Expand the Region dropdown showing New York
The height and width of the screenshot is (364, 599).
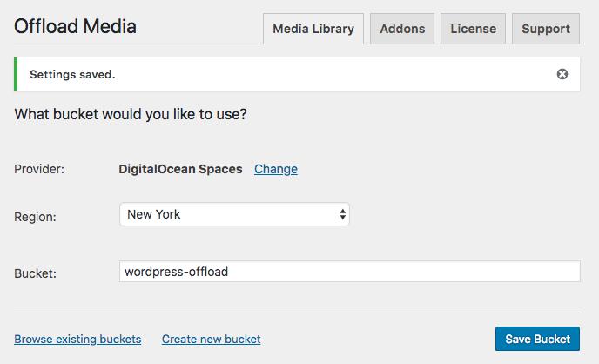(233, 214)
